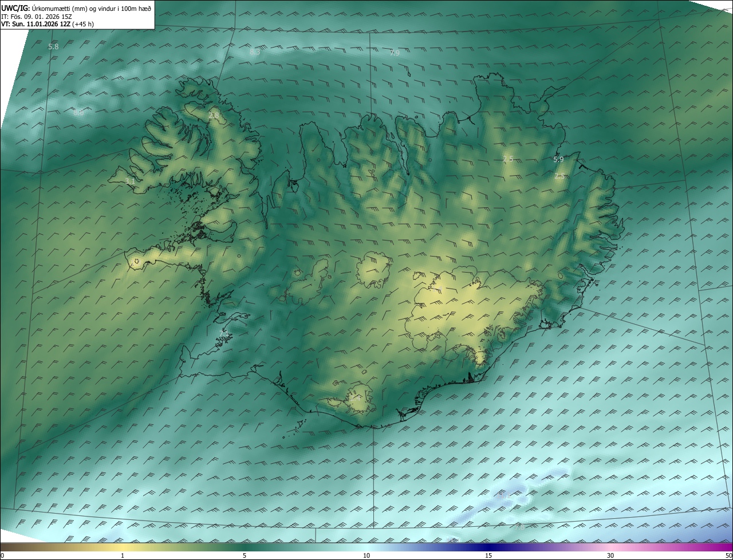Click the 8.3 precipitation value label
The image size is (733, 560).
(x=255, y=52)
